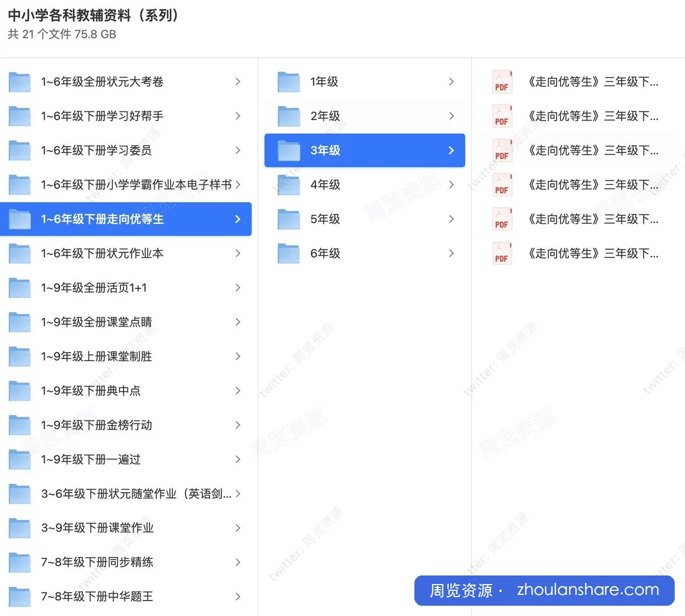Expand chevron for 3~9年级下册课堂作业

coord(238,528)
